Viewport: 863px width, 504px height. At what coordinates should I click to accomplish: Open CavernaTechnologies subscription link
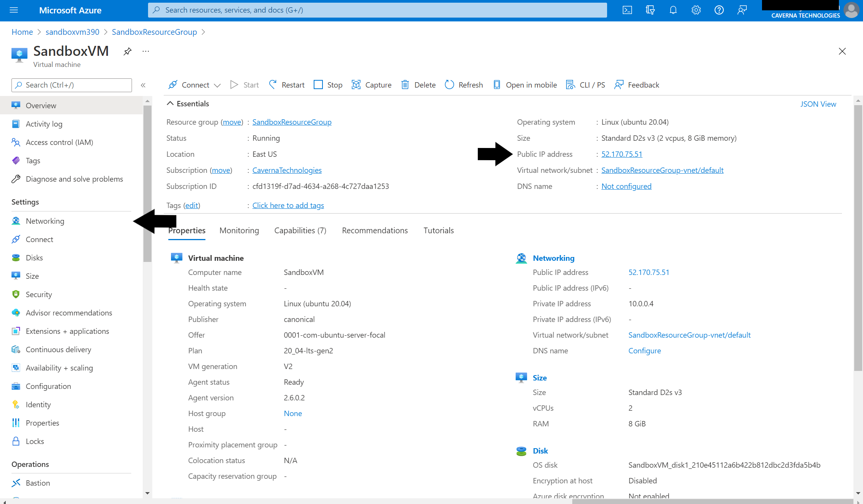click(287, 170)
